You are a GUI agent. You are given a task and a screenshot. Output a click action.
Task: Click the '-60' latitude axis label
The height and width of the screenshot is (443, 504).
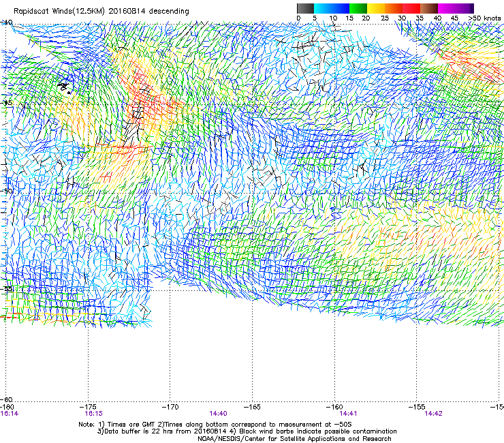(x=7, y=399)
